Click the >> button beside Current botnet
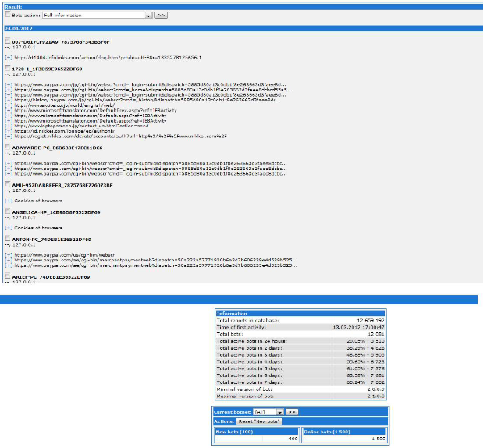Screen dimensions: 483x448 coord(292,411)
